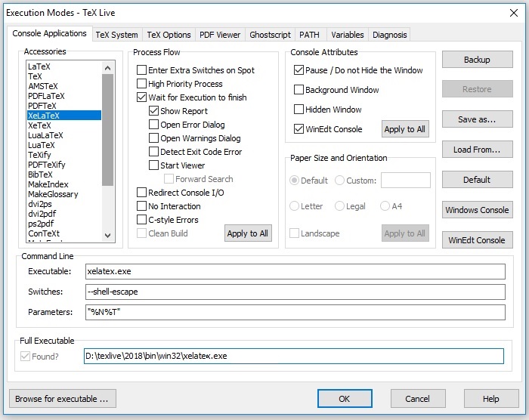The width and height of the screenshot is (529, 420).
Task: Switch to the Diagnosis tab
Action: click(x=390, y=35)
